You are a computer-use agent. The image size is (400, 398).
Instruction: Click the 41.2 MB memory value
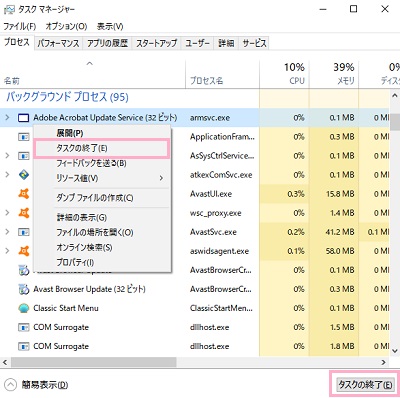pyautogui.click(x=340, y=232)
